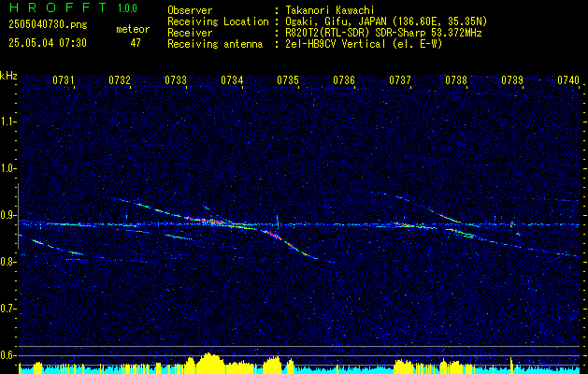
Task: Click the 0735 time marker
Action: [x=288, y=80]
